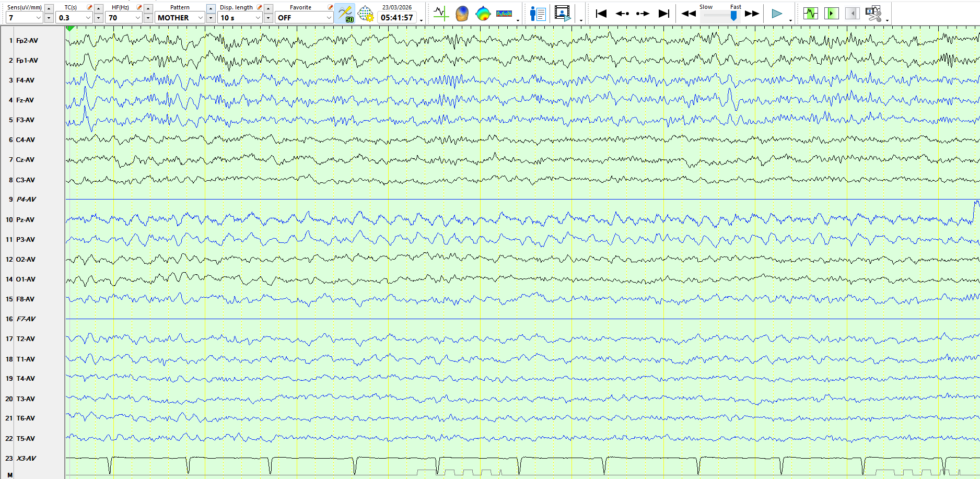Click the green marker triangle at trace start
The width and height of the screenshot is (980, 479).
(x=70, y=28)
